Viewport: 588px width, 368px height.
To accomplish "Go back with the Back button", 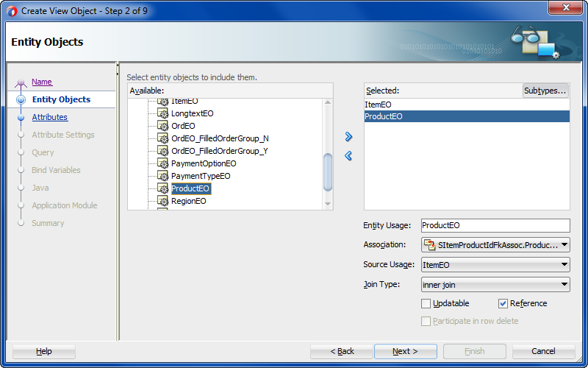I will [342, 352].
